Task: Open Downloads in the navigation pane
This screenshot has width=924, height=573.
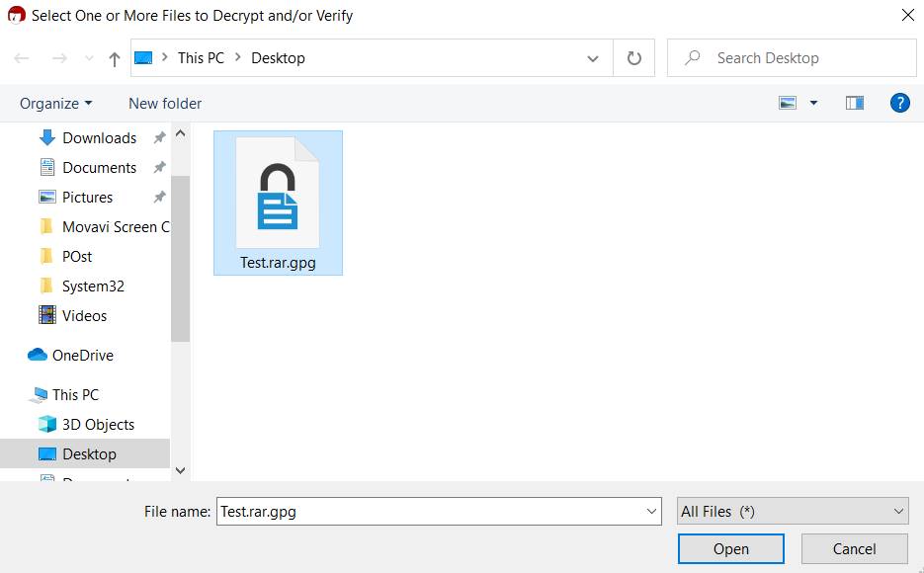Action: coord(100,137)
